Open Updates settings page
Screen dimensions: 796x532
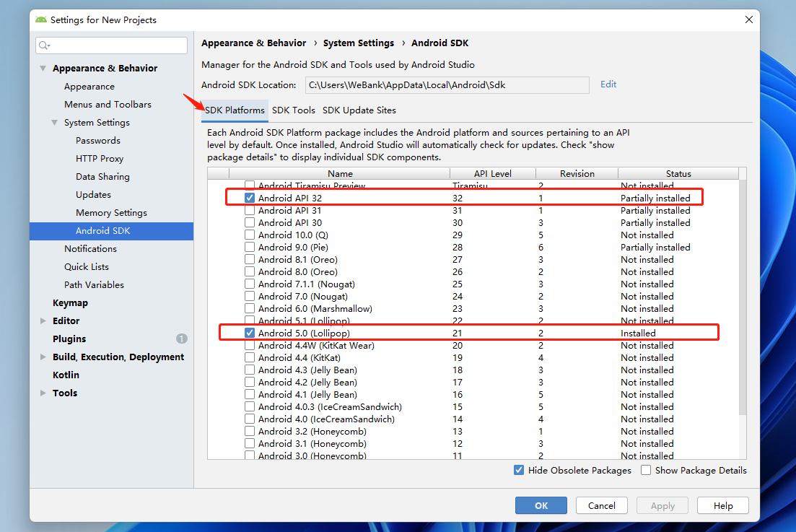pyautogui.click(x=93, y=194)
